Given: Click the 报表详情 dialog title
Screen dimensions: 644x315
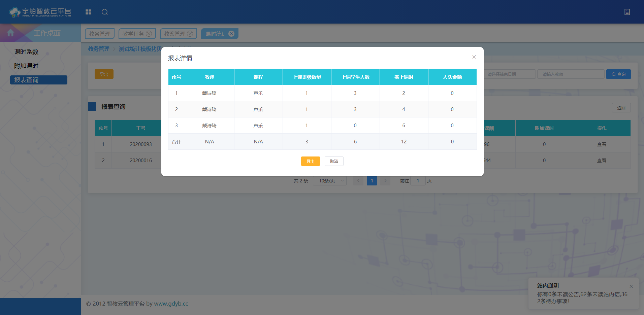Looking at the screenshot, I should click(180, 58).
